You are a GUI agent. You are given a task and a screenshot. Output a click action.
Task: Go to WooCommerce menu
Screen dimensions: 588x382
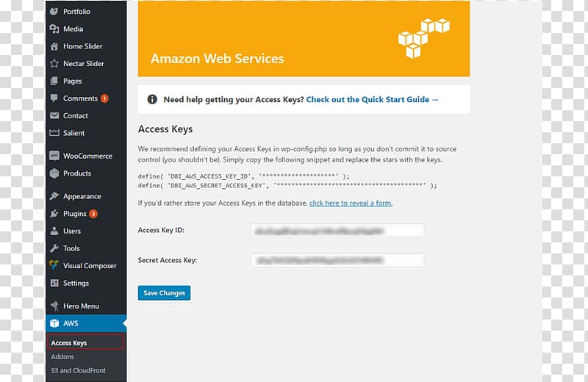tap(87, 156)
